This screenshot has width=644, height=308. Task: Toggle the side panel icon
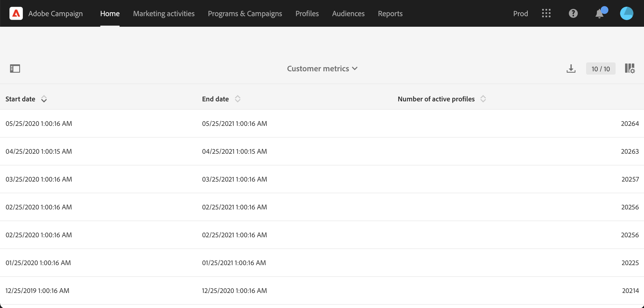(15, 69)
